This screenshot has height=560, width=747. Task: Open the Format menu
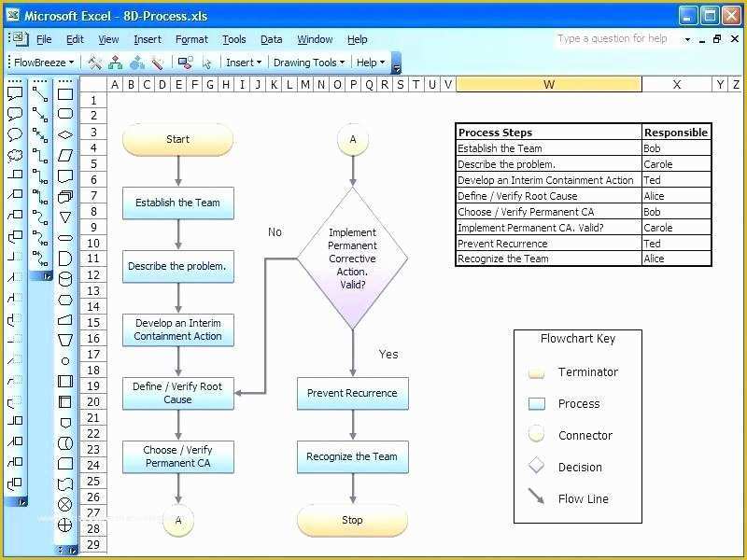pos(191,39)
